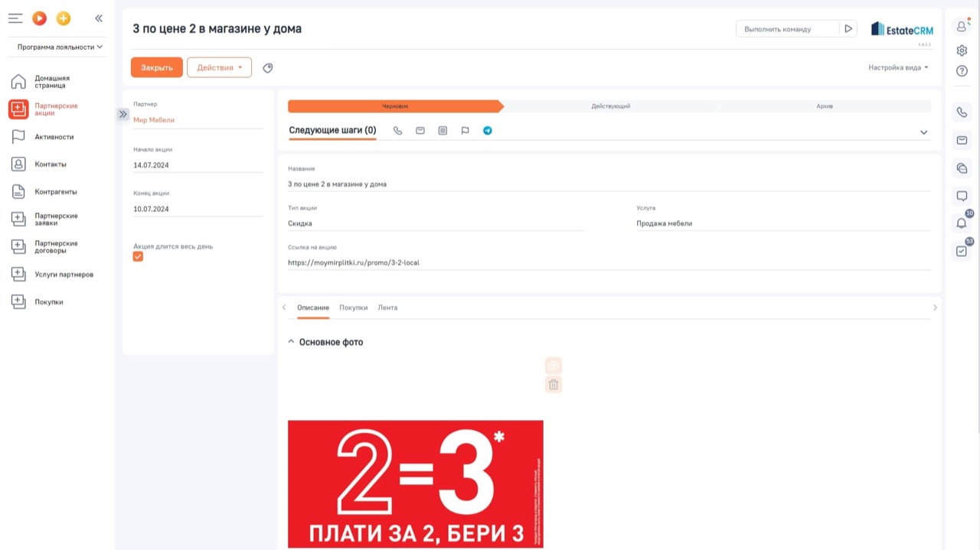Click the EstateCRM logo
The height and width of the screenshot is (550, 980).
[x=902, y=29]
